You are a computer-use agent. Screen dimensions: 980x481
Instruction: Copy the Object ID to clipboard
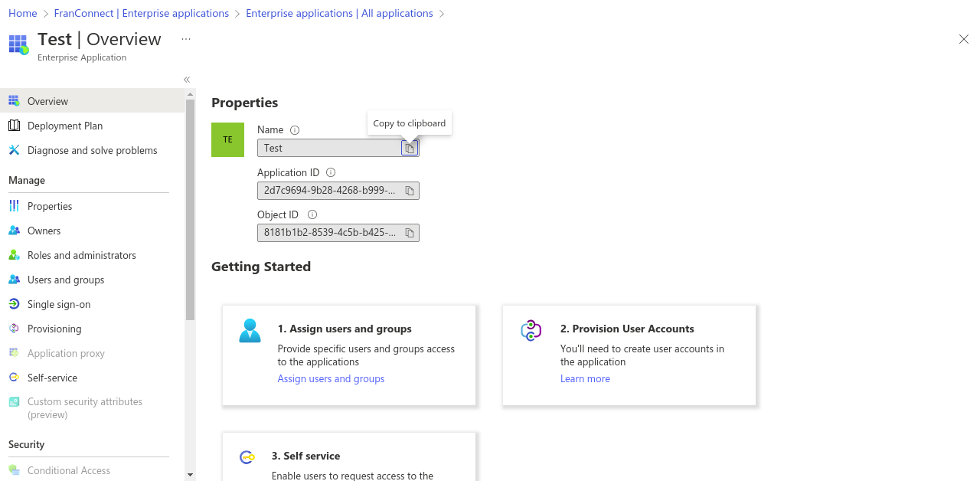tap(410, 233)
